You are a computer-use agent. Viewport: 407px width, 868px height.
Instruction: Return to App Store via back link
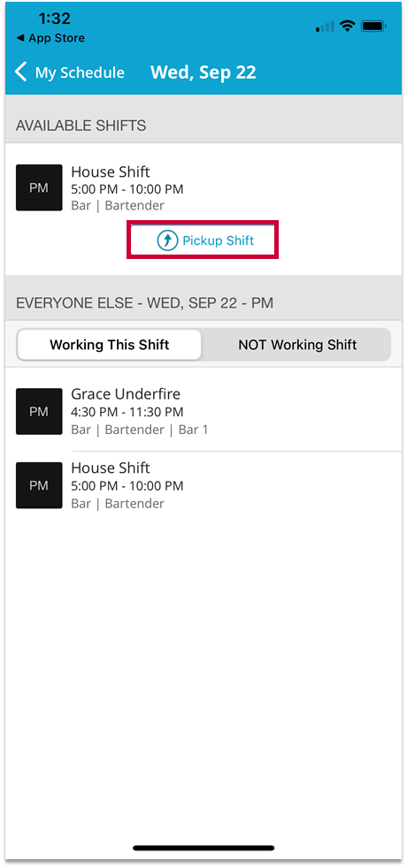[x=50, y=38]
